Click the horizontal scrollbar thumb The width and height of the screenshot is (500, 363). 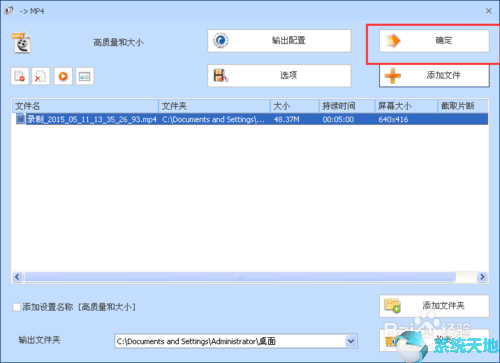[240, 277]
